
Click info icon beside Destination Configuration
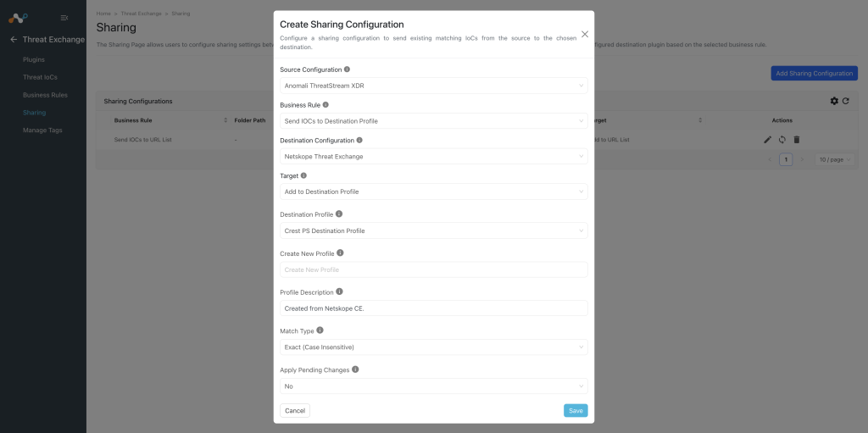[x=359, y=141]
